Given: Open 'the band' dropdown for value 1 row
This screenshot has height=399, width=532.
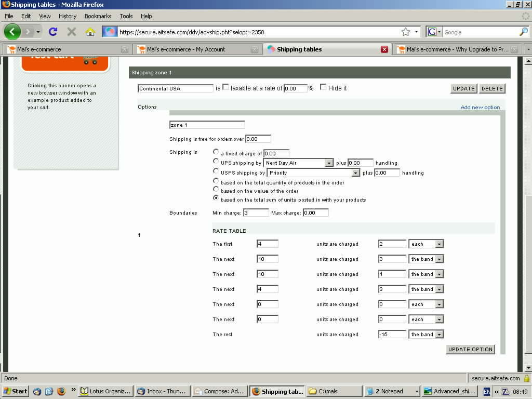Looking at the screenshot, I should click(426, 274).
